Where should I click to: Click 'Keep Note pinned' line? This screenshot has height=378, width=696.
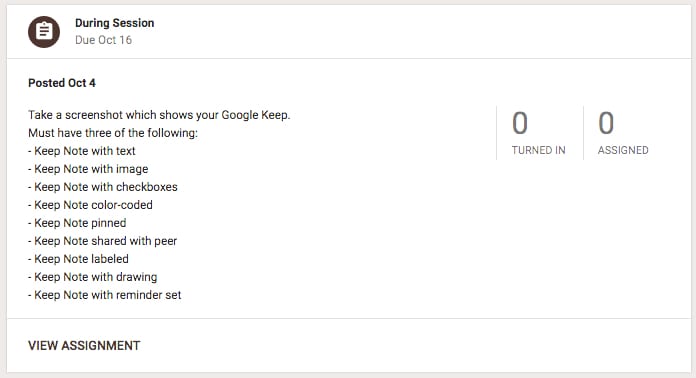(x=77, y=223)
